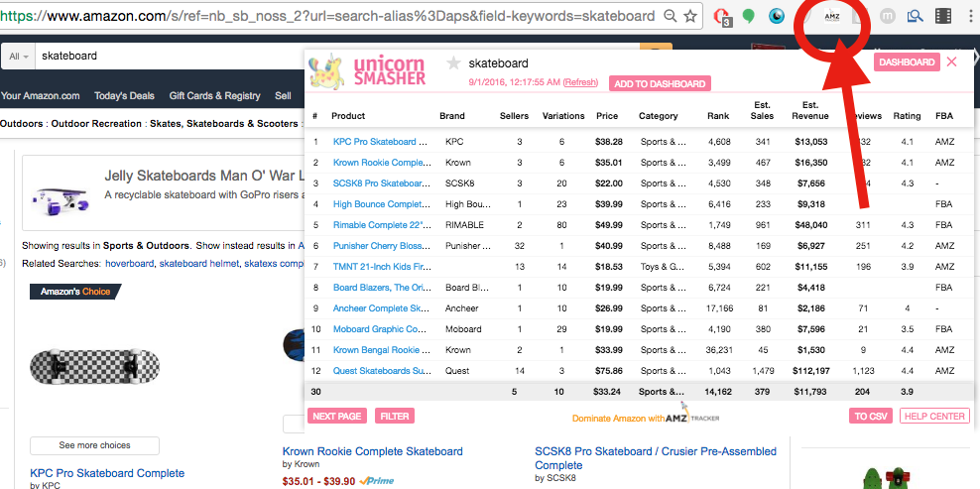Open 'KPC Pro Skateboard Complete' listing title
This screenshot has height=489, width=980.
[x=107, y=473]
